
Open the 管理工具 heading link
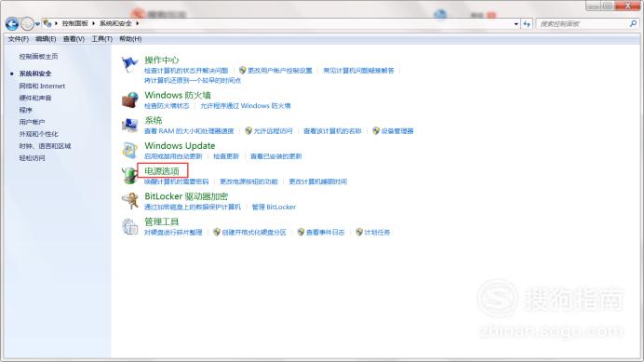161,221
